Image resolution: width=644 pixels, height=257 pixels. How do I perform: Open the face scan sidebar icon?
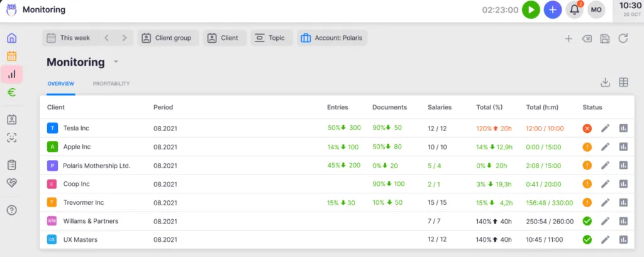(12, 138)
